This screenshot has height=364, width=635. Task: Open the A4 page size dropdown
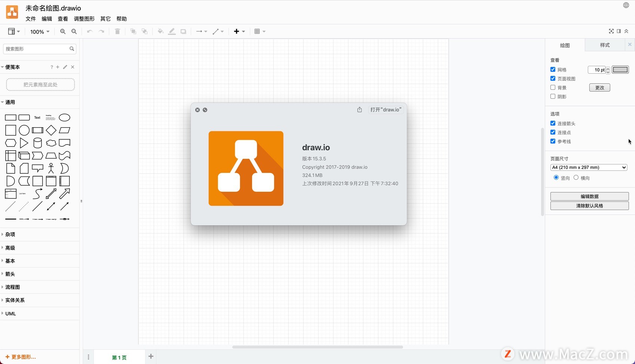click(x=589, y=167)
